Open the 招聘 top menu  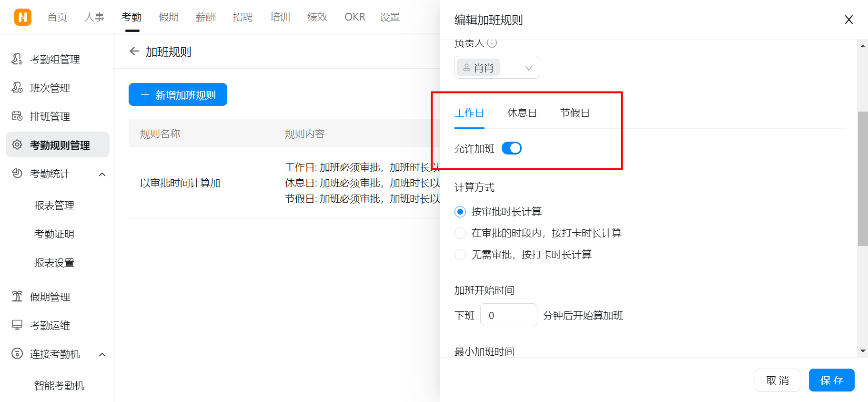click(x=243, y=17)
